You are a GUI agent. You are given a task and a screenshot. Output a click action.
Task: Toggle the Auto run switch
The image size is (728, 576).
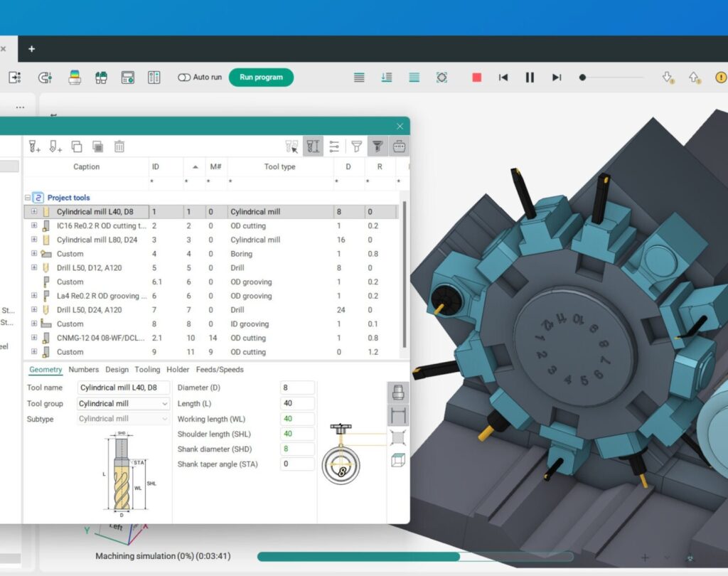pyautogui.click(x=184, y=78)
